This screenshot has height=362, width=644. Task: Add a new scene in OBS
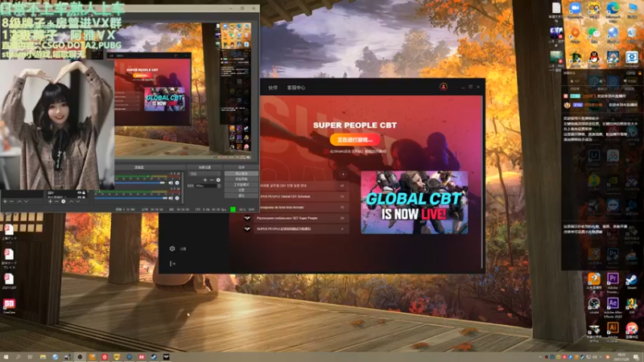click(5, 202)
